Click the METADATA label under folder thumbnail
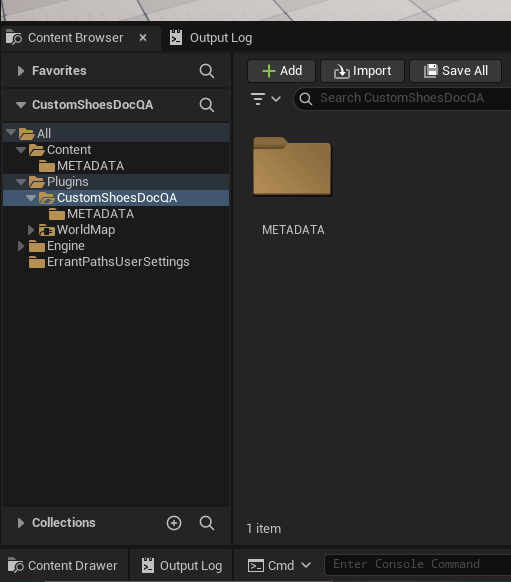Viewport: 511px width, 582px height. [x=293, y=230]
